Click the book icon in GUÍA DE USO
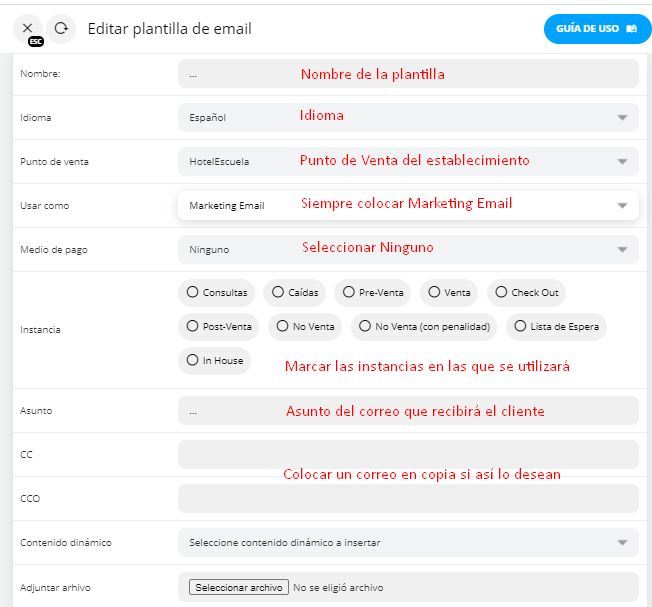The width and height of the screenshot is (652, 607). [x=631, y=29]
